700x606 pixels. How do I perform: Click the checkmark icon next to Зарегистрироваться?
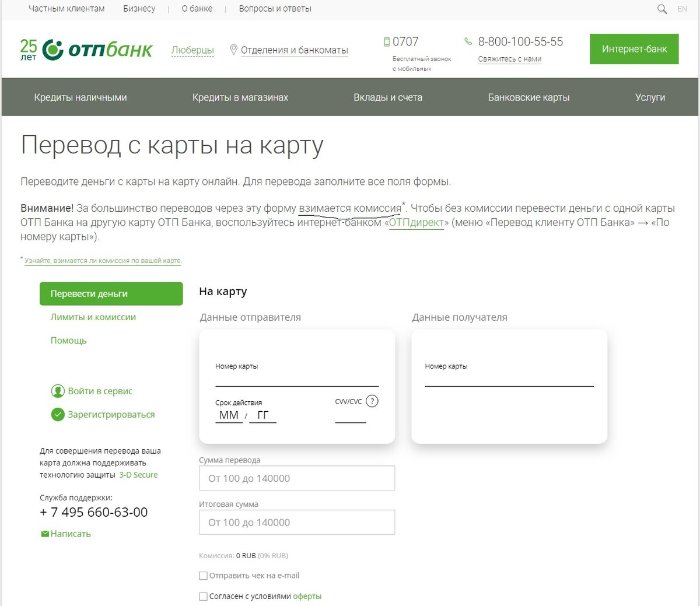[x=58, y=415]
